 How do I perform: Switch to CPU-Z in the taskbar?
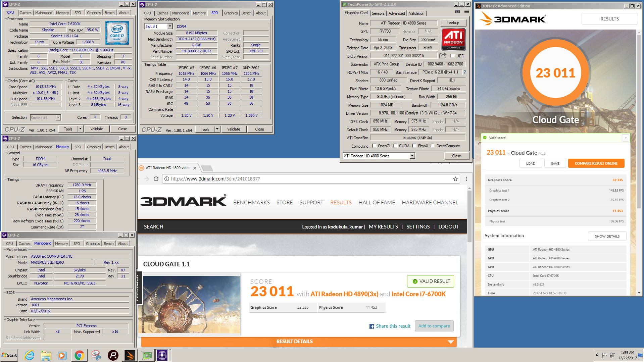pyautogui.click(x=162, y=355)
